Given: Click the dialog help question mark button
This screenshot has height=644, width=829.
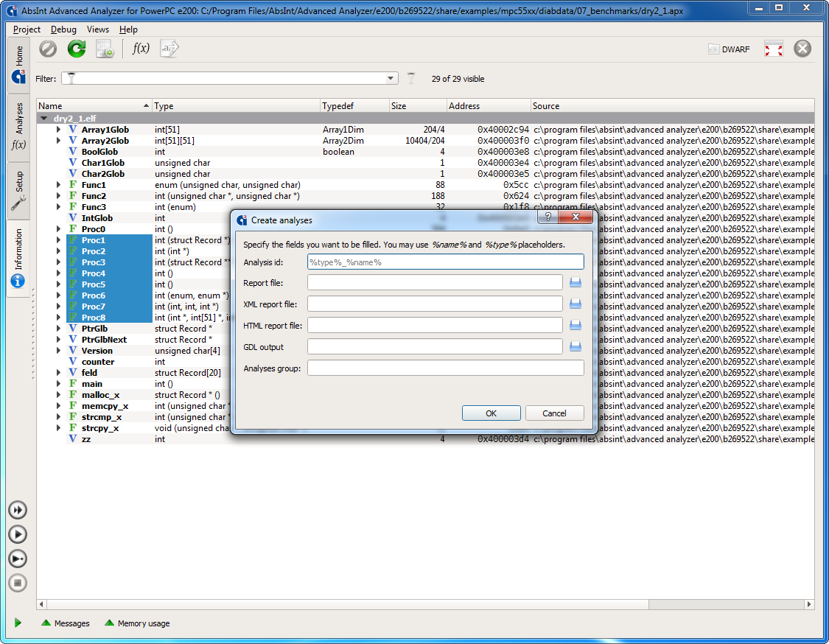Looking at the screenshot, I should pyautogui.click(x=548, y=217).
